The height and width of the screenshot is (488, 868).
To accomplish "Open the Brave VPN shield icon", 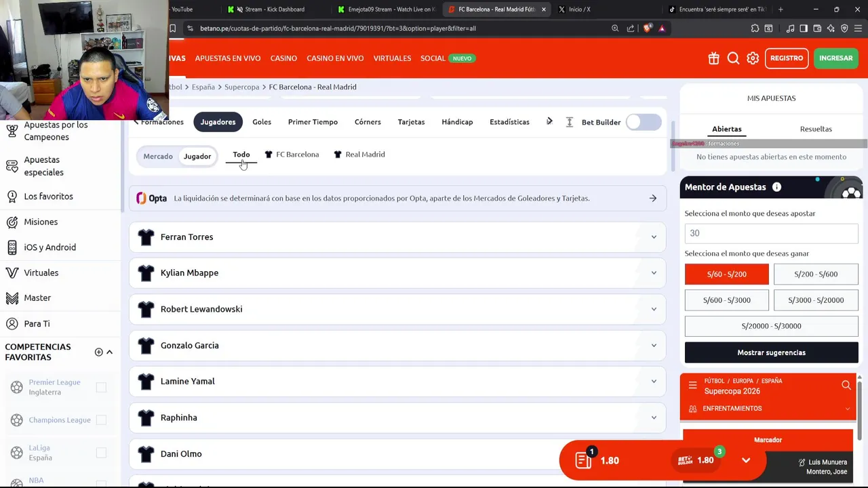I will click(844, 28).
